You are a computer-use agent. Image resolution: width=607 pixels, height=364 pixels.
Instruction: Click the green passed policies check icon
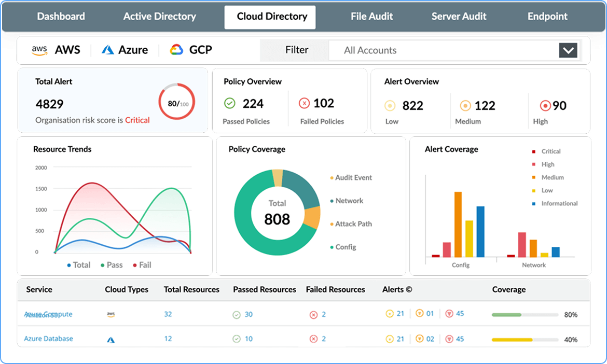coord(230,103)
